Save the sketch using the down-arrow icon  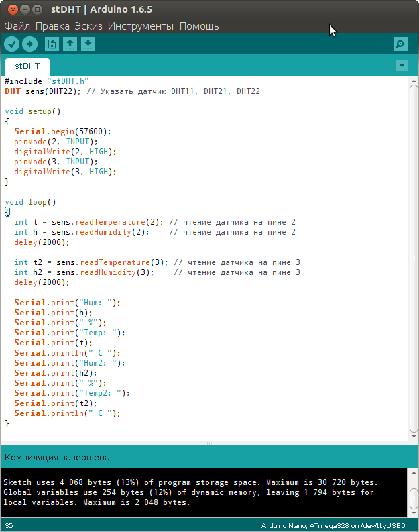88,44
